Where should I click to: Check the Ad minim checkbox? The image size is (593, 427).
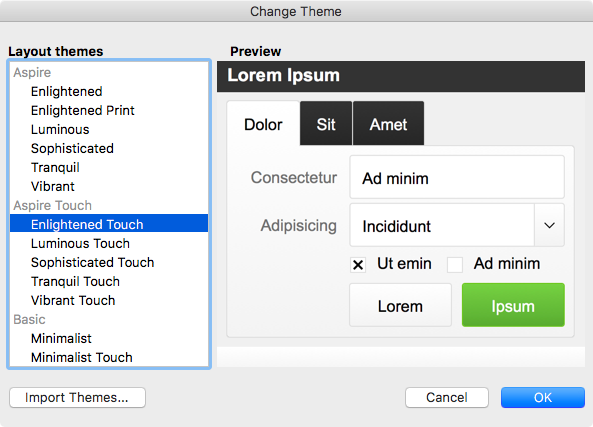point(455,265)
